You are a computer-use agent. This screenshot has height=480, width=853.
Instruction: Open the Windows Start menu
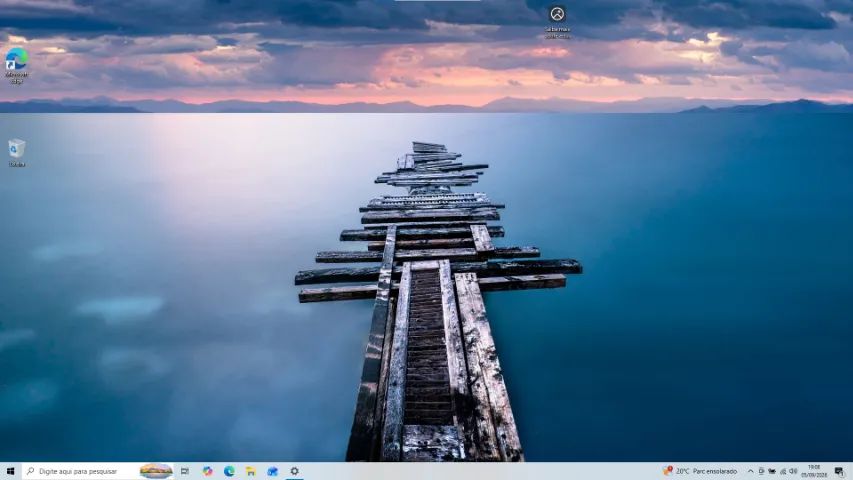tap(10, 471)
